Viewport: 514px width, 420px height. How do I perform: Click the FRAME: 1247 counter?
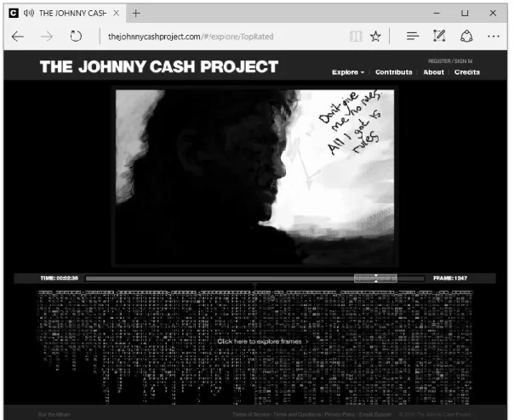tap(450, 278)
